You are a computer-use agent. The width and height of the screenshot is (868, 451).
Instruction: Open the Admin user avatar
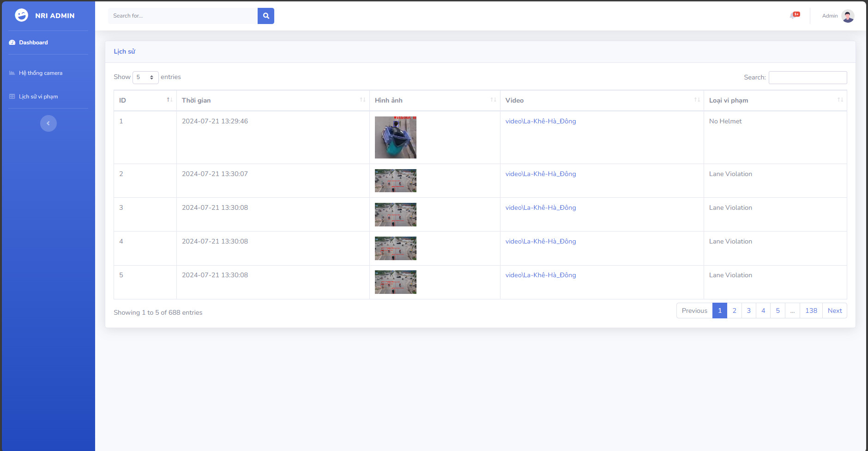848,16
